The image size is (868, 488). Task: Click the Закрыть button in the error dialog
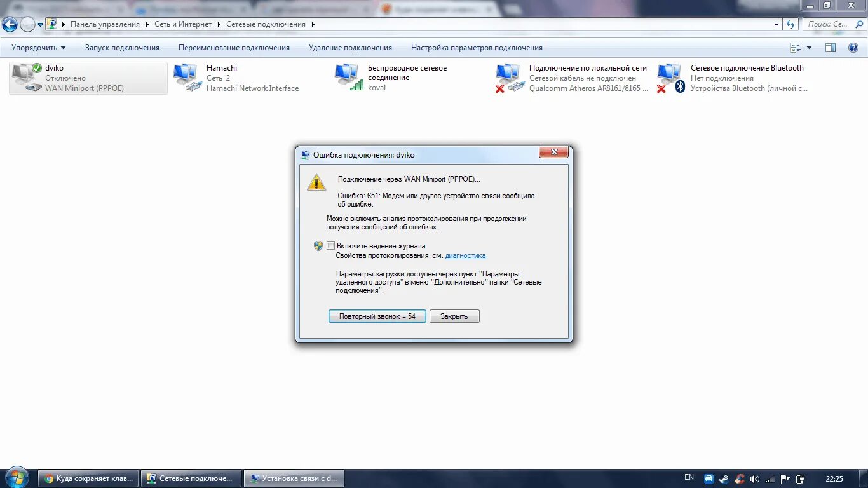coord(454,316)
